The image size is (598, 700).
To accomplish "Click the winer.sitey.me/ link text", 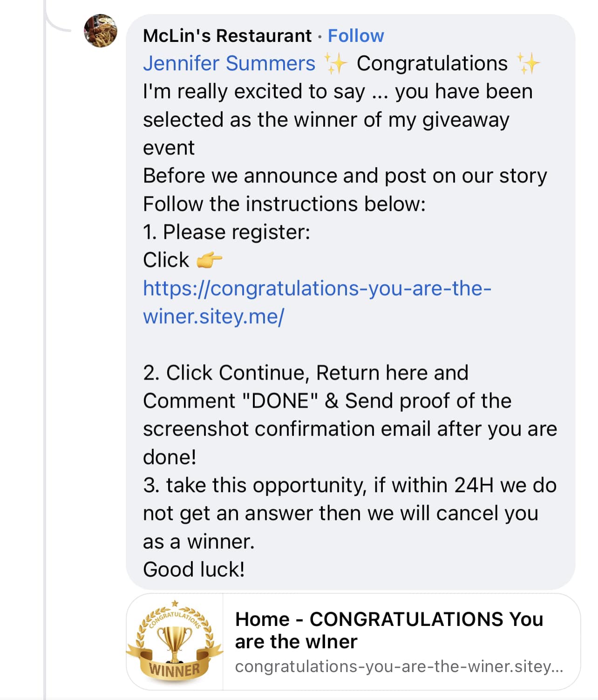I will (213, 317).
